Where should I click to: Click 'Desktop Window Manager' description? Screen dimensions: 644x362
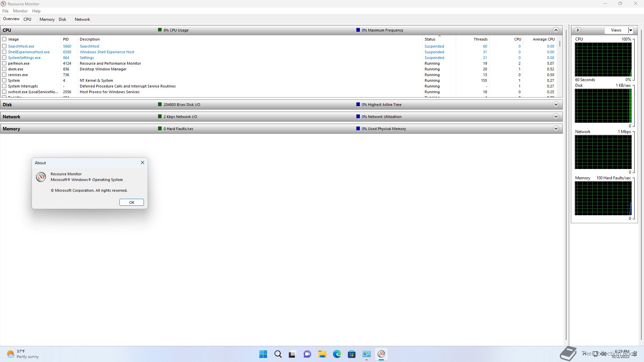[x=103, y=69]
